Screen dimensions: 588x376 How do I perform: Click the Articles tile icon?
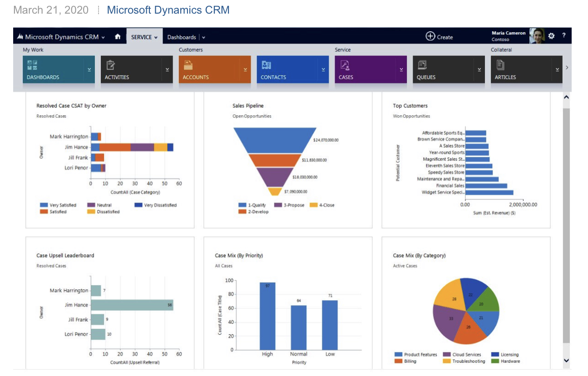tap(500, 65)
